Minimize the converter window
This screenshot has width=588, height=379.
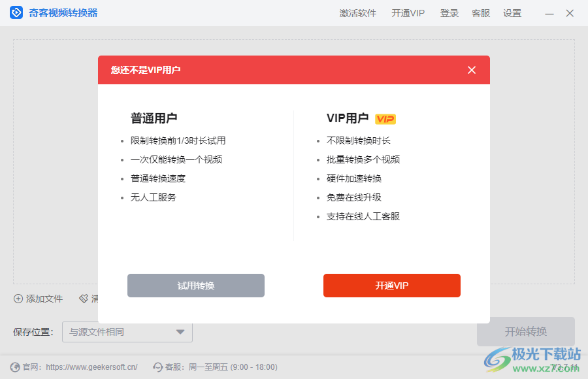pos(549,14)
